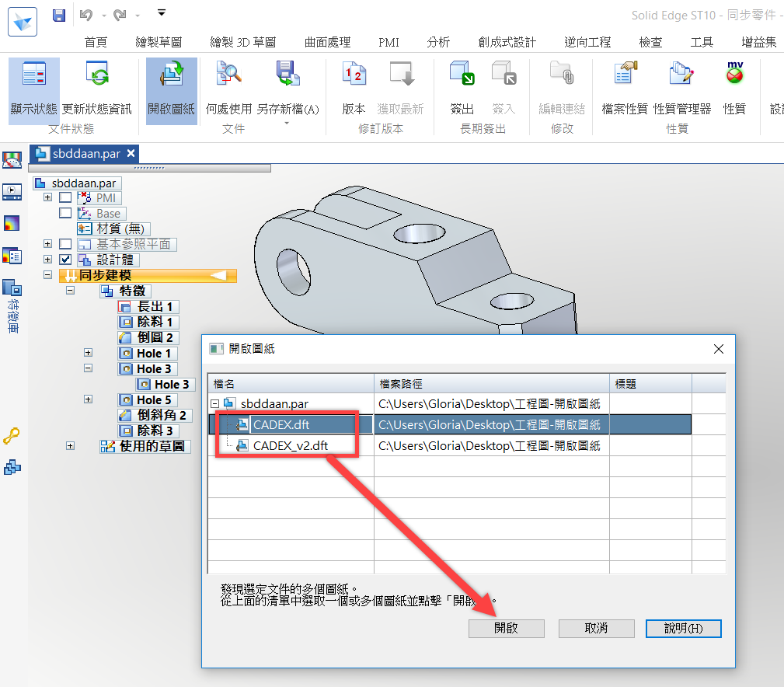Expand the 使用的草圖 node
The width and height of the screenshot is (784, 687).
coord(71,446)
